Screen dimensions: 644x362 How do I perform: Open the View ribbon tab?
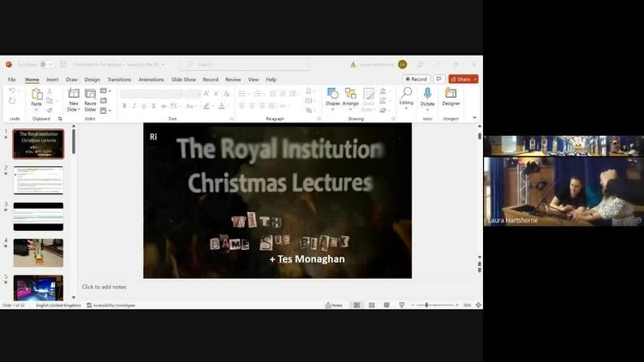[253, 80]
